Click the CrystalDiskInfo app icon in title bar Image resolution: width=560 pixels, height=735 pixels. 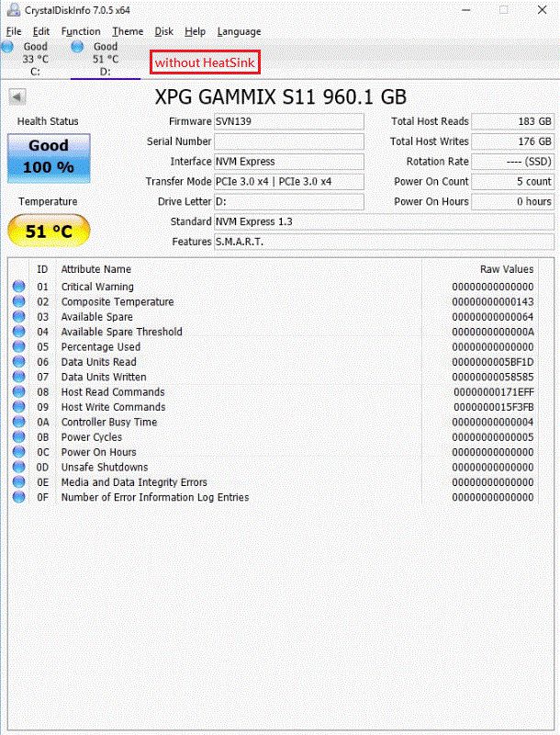[14, 10]
